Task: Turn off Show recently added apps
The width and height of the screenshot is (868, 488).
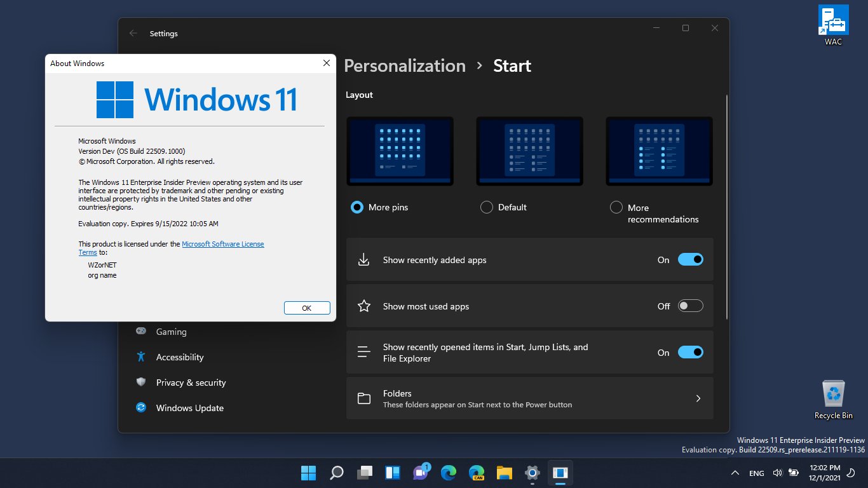Action: (x=691, y=259)
